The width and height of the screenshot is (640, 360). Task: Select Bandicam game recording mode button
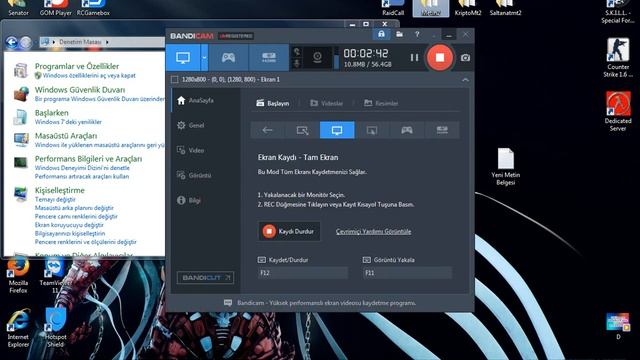(x=228, y=58)
